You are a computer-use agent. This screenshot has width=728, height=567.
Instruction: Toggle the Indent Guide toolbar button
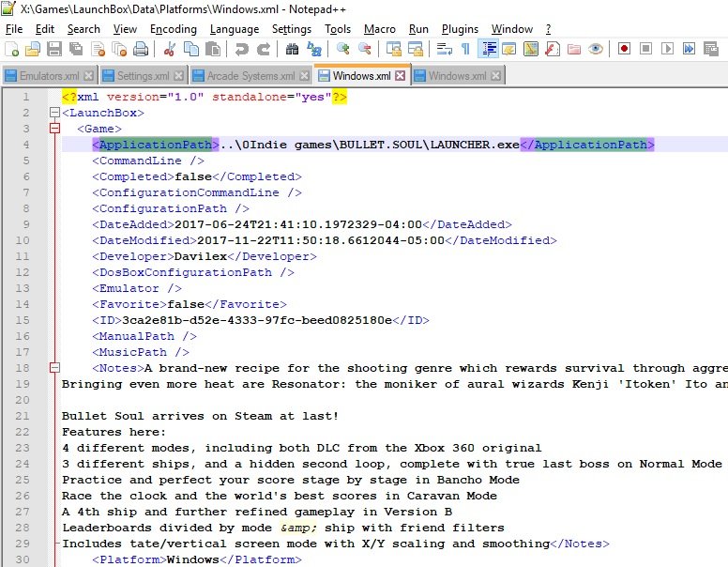pyautogui.click(x=489, y=49)
